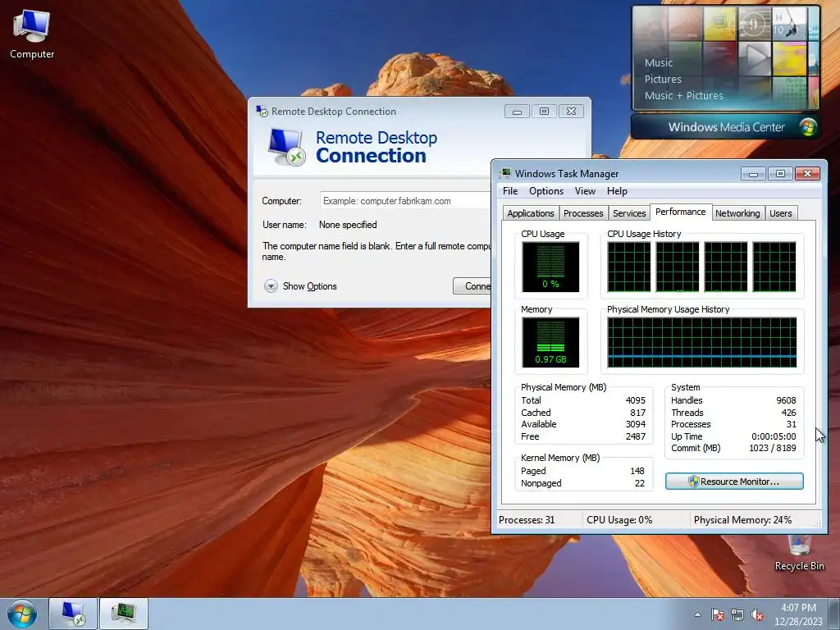Image resolution: width=840 pixels, height=630 pixels.
Task: Select Music in Media Center gadget
Action: (x=659, y=62)
